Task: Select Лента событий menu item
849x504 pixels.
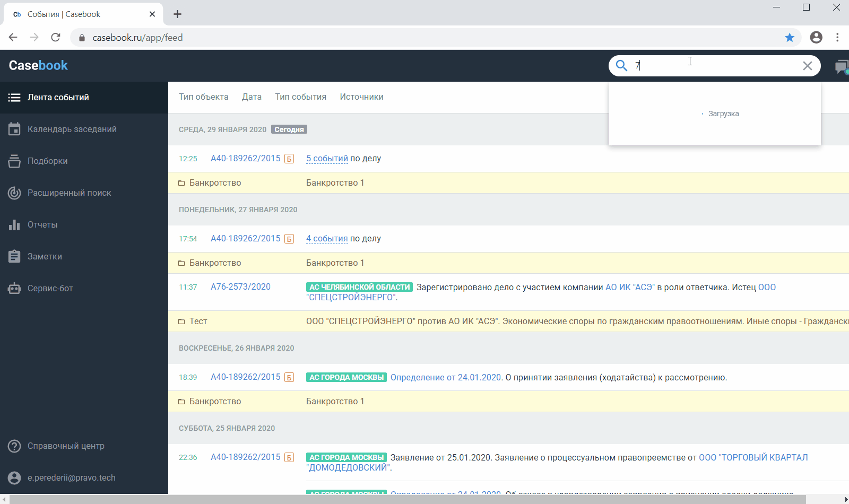Action: [x=58, y=98]
